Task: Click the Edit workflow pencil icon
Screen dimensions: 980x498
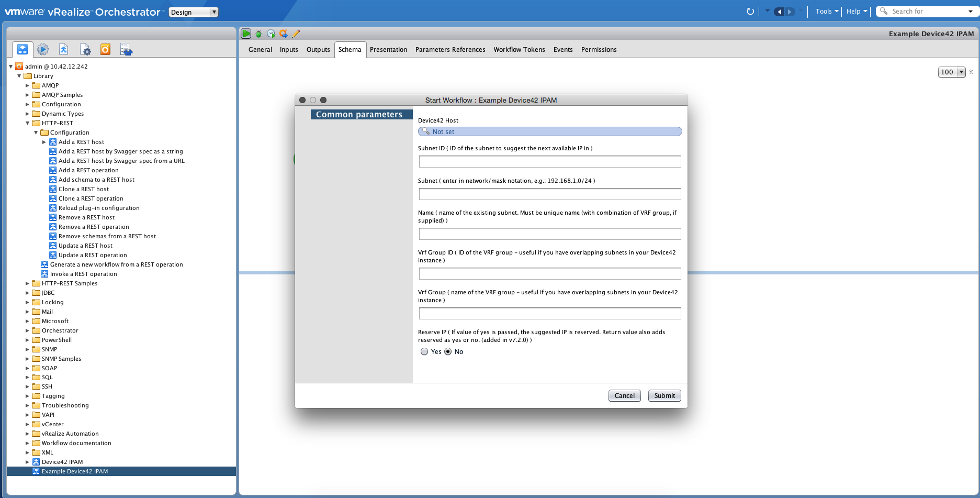Action: [x=296, y=34]
